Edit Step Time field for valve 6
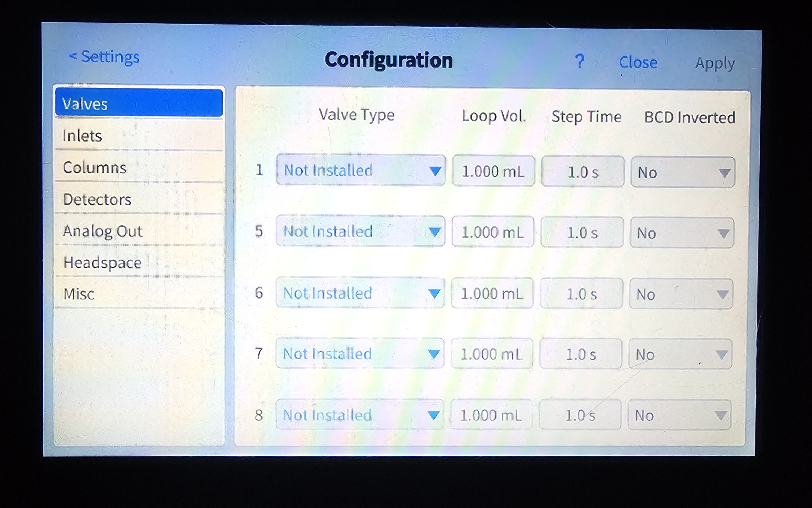 [582, 294]
